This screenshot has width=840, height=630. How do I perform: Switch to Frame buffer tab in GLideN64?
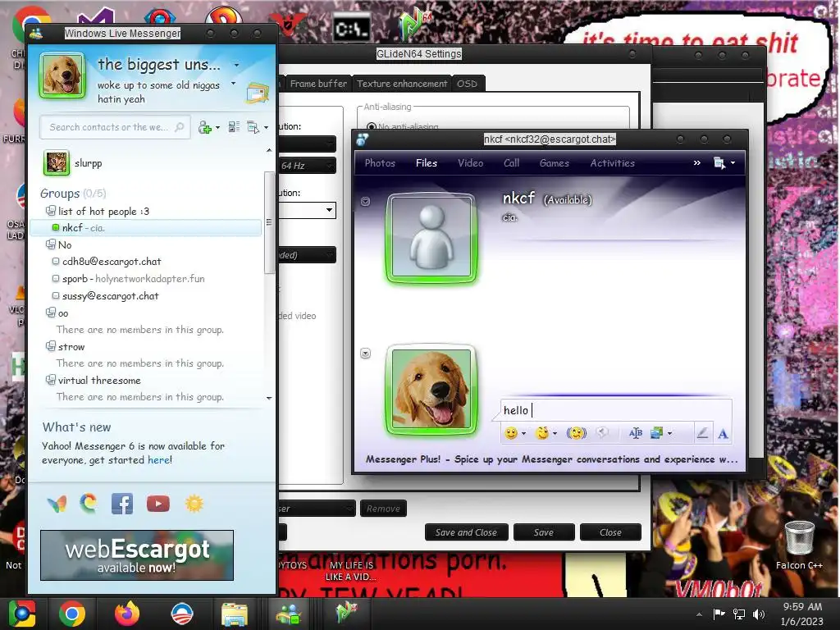(x=318, y=84)
